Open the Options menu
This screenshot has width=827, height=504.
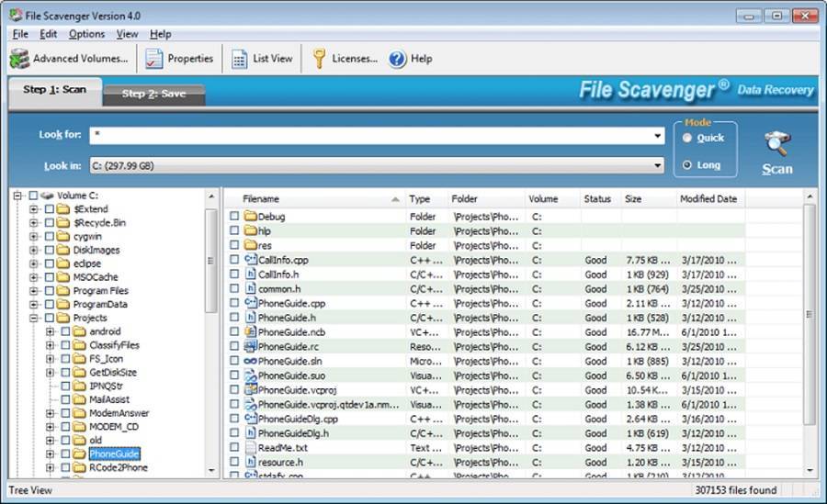[86, 34]
